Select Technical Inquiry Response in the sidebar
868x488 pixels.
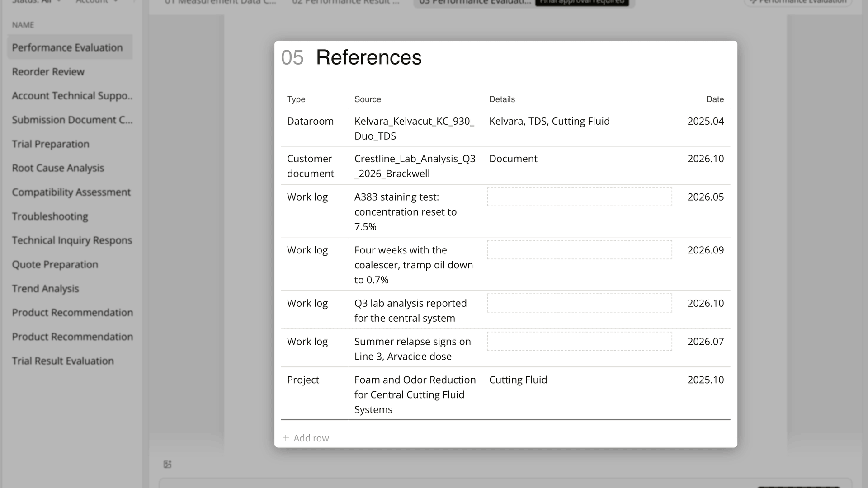coord(72,240)
